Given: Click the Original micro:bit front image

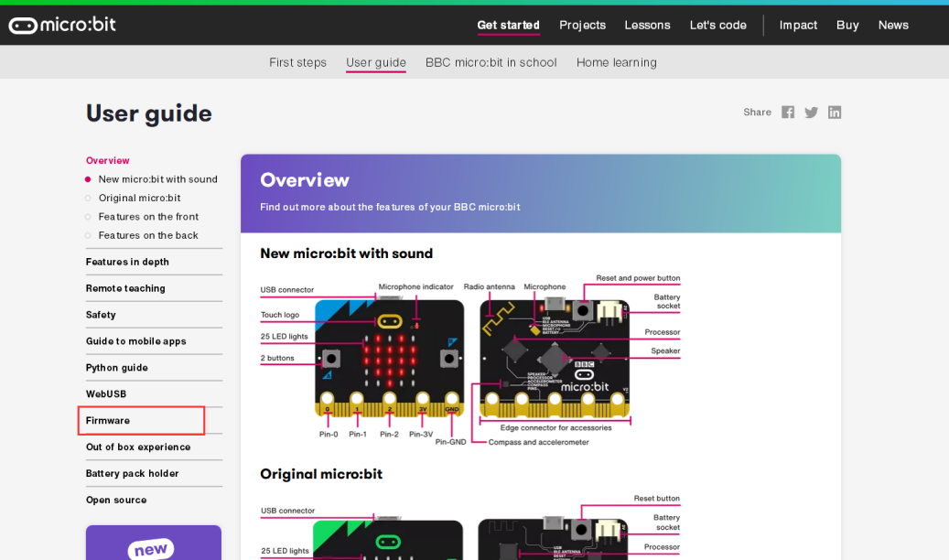Looking at the screenshot, I should tap(388, 540).
